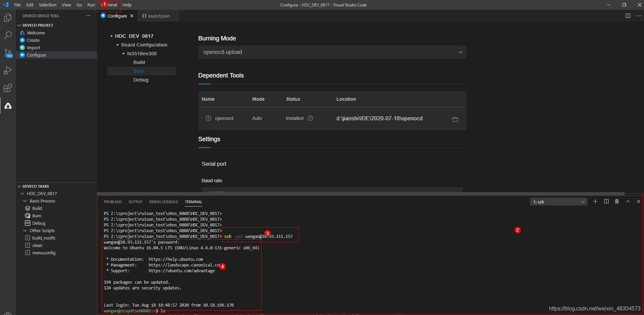Open the Help menu
This screenshot has width=644, height=315.
127,5
